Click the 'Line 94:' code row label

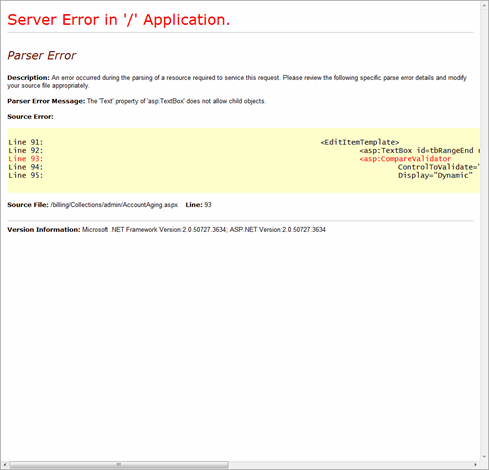[x=26, y=167]
